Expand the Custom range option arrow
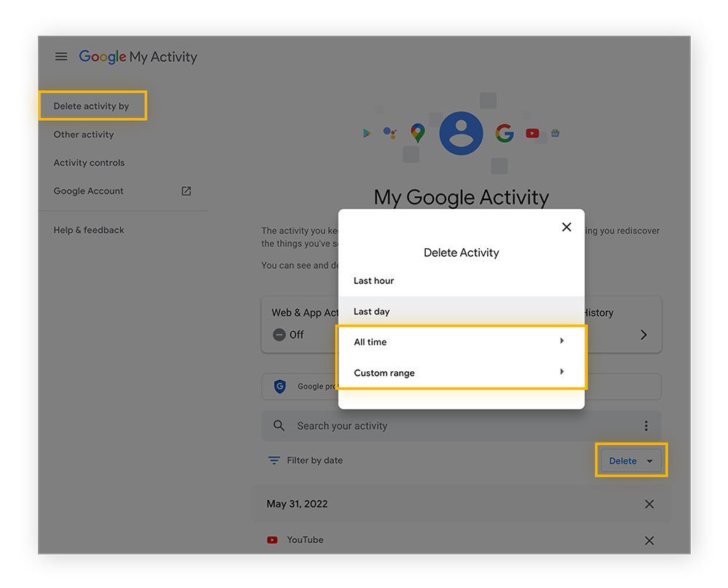The image size is (728, 588). point(562,372)
